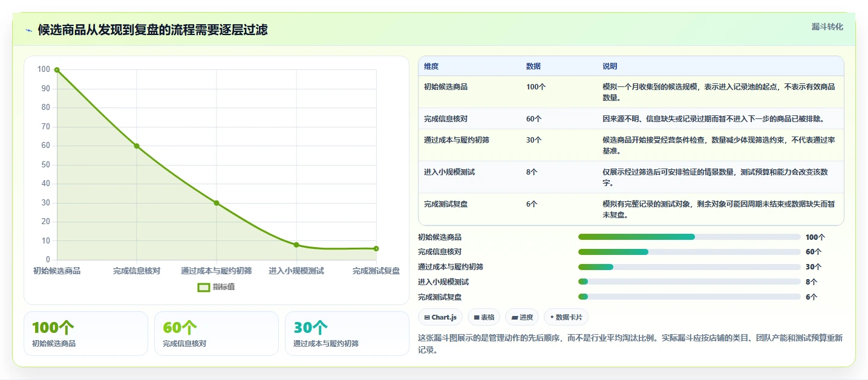Click the 进入小规模测试 progress bar
The width and height of the screenshot is (868, 380).
(x=690, y=282)
